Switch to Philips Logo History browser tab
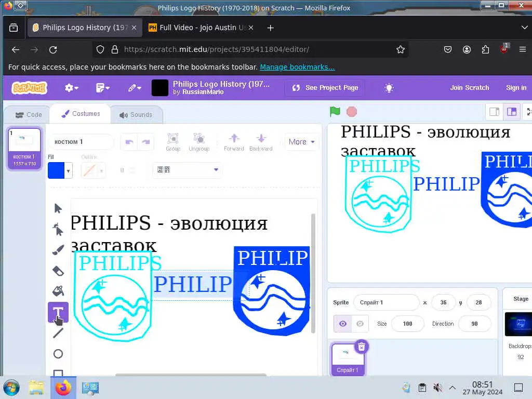 [84, 28]
